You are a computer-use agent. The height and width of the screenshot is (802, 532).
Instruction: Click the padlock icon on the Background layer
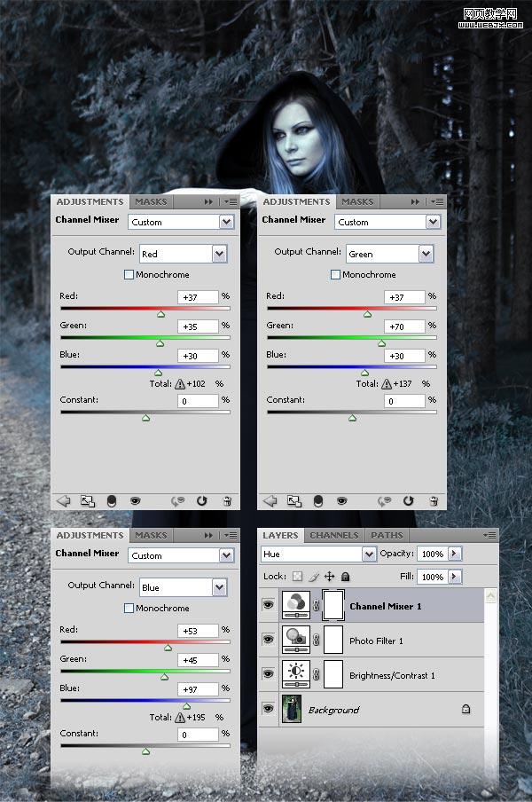(465, 709)
